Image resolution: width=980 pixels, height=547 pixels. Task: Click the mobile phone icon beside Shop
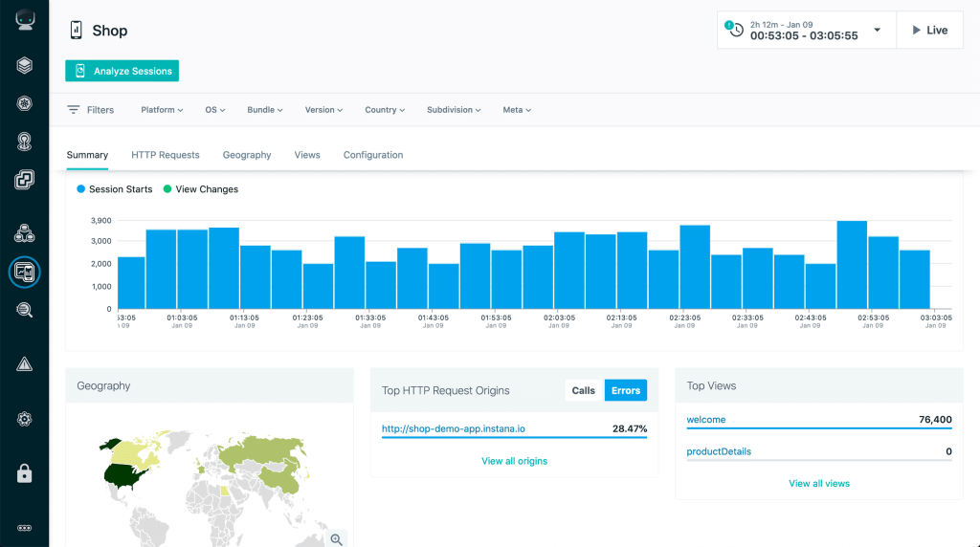[x=76, y=30]
